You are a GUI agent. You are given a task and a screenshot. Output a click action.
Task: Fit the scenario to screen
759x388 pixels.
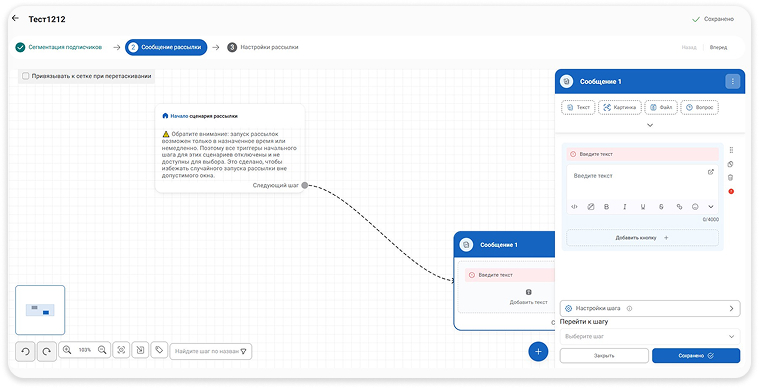click(x=121, y=350)
